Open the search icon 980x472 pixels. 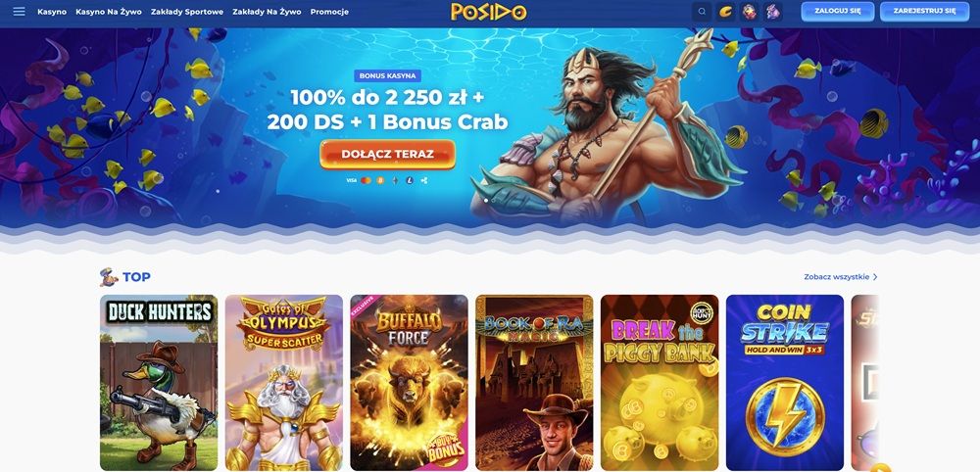tap(702, 11)
